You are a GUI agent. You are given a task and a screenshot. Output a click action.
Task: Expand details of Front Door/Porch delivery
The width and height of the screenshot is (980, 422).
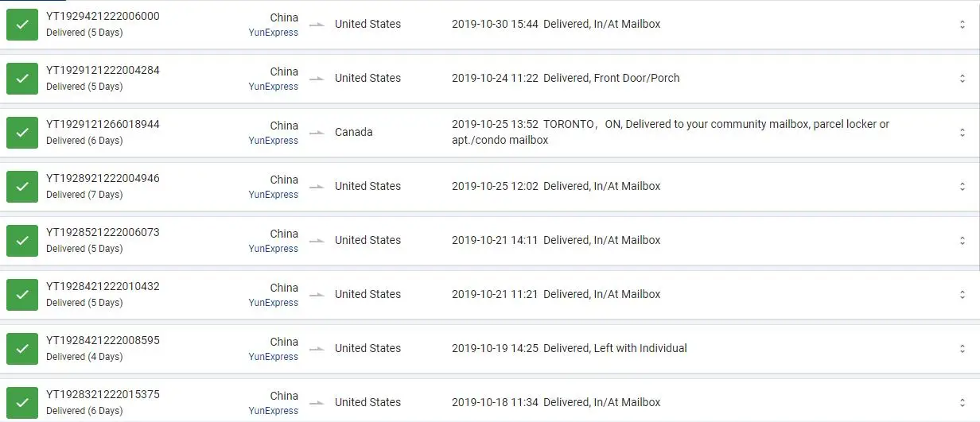click(x=962, y=79)
